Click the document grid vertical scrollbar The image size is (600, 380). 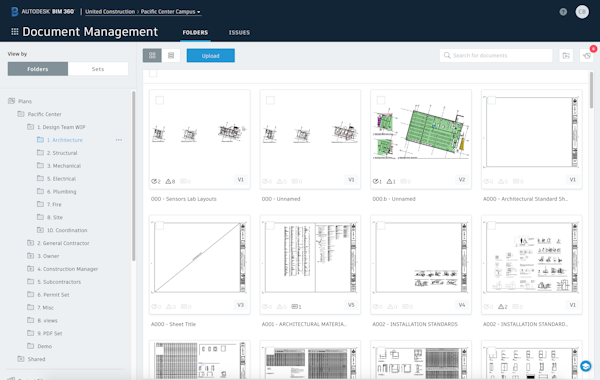click(591, 90)
